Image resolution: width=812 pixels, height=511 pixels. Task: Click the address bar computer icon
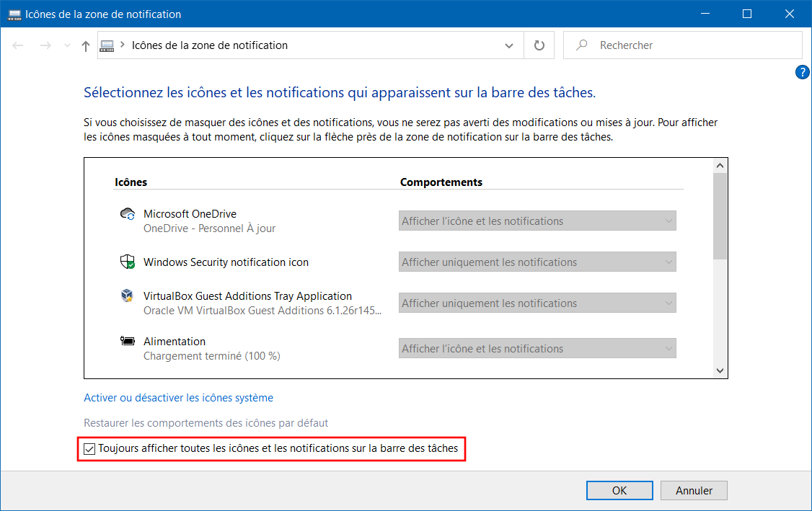tap(107, 45)
